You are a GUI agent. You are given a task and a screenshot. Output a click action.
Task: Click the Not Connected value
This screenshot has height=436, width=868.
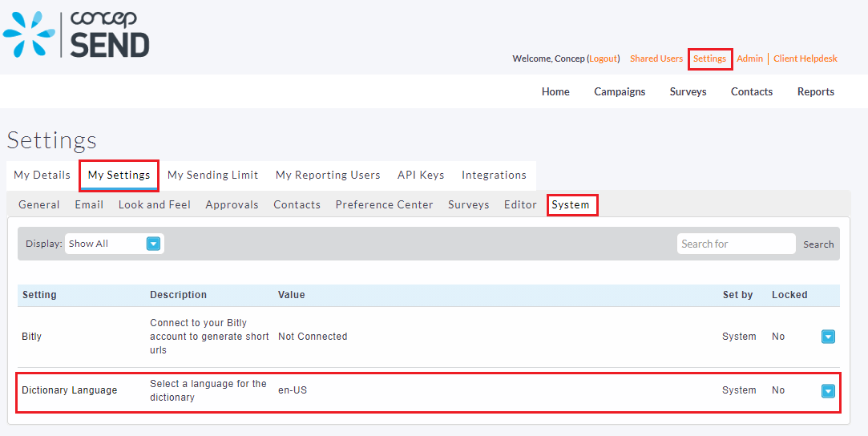click(x=313, y=337)
